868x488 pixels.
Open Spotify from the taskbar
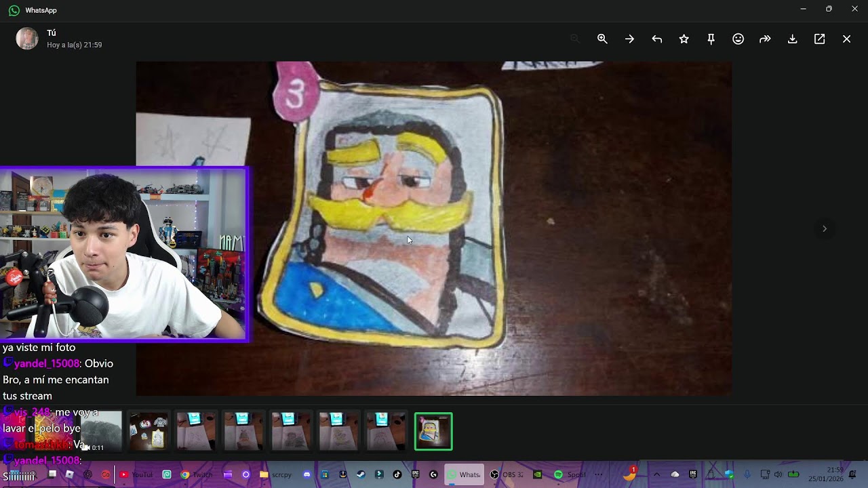(570, 474)
